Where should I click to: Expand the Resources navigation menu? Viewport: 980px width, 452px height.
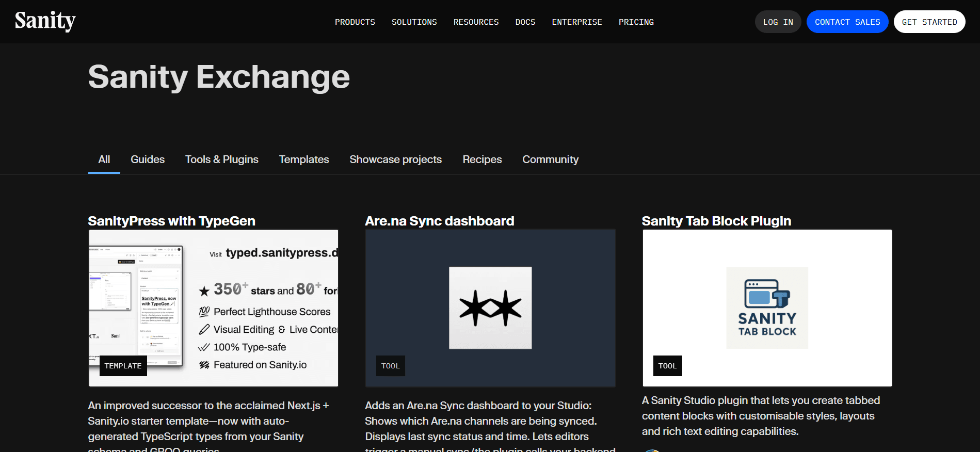pos(476,22)
